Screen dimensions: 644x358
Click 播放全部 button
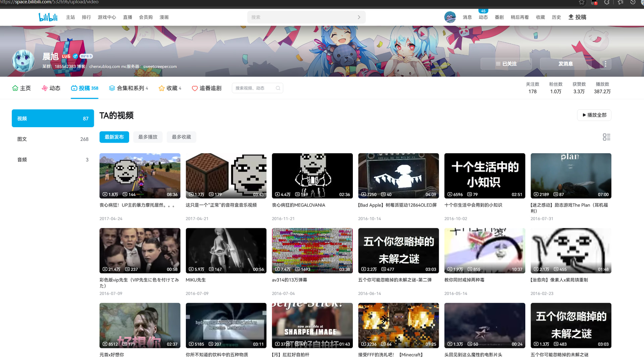(594, 115)
